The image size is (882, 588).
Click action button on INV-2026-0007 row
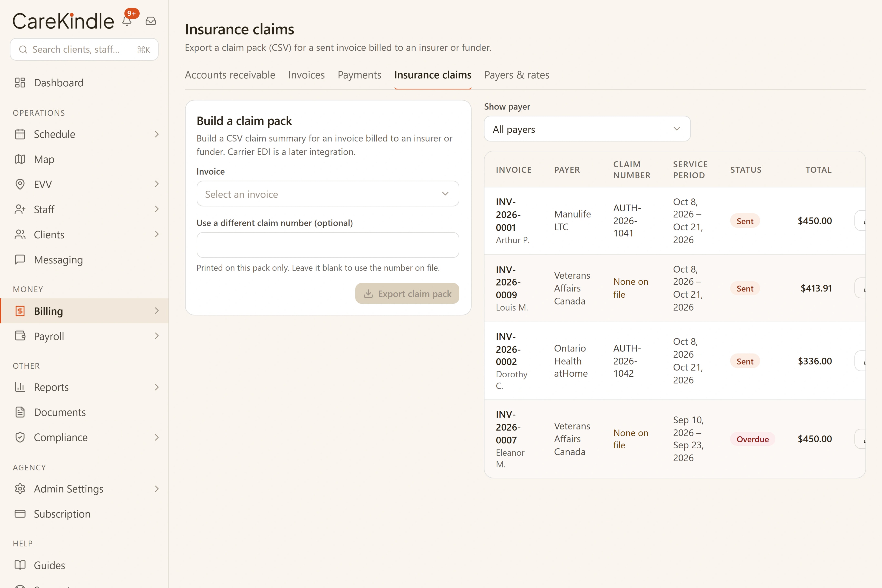(x=860, y=439)
